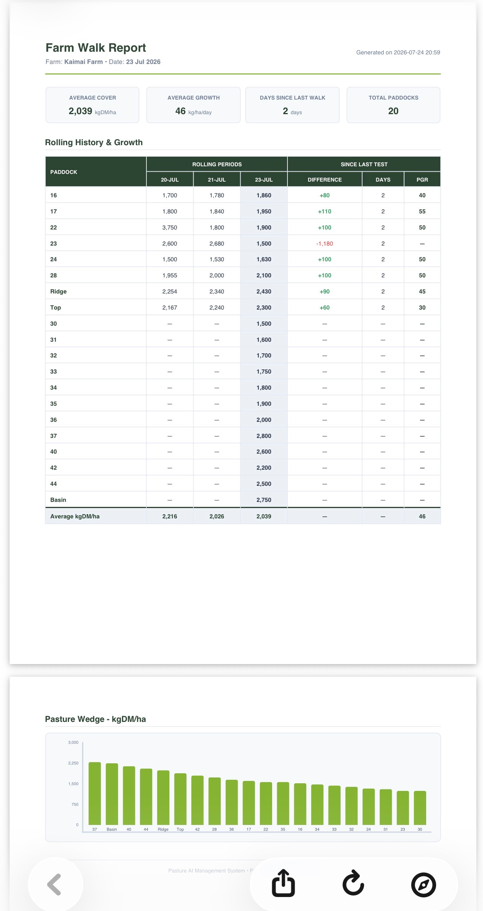The width and height of the screenshot is (483, 911).
Task: Click the Top paddock row label
Action: click(x=55, y=307)
